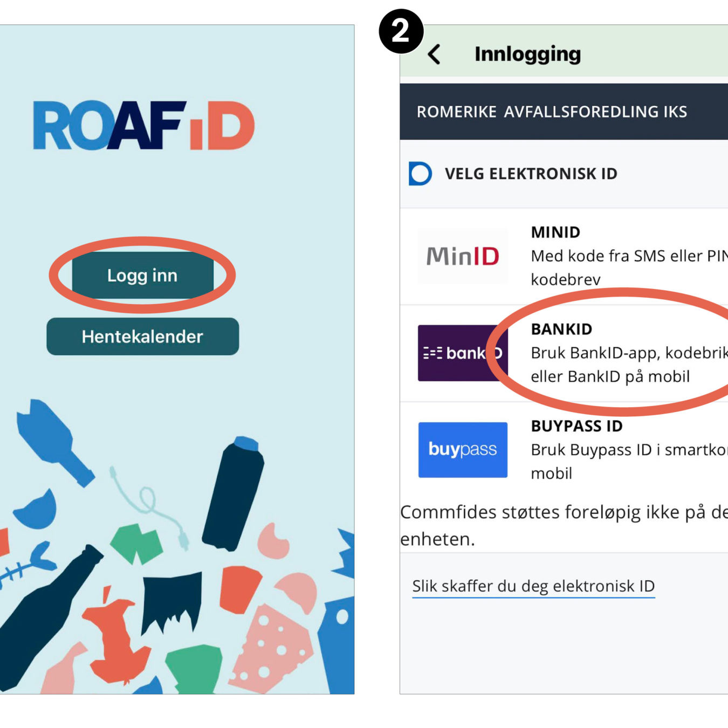This screenshot has height=728, width=728.
Task: Go back using the left chevron arrow
Action: click(435, 54)
